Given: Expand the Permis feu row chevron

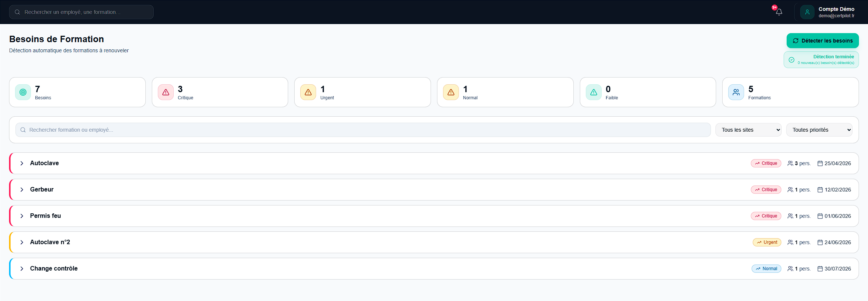Looking at the screenshot, I should coord(22,216).
